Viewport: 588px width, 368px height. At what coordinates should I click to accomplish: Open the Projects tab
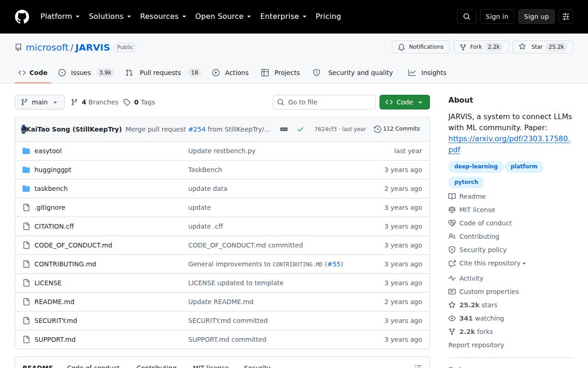pyautogui.click(x=281, y=73)
